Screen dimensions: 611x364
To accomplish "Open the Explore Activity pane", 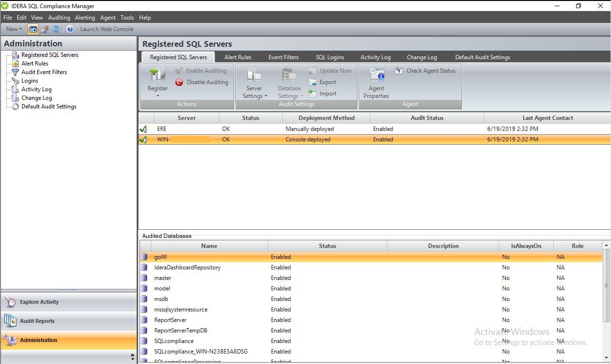I will [39, 302].
